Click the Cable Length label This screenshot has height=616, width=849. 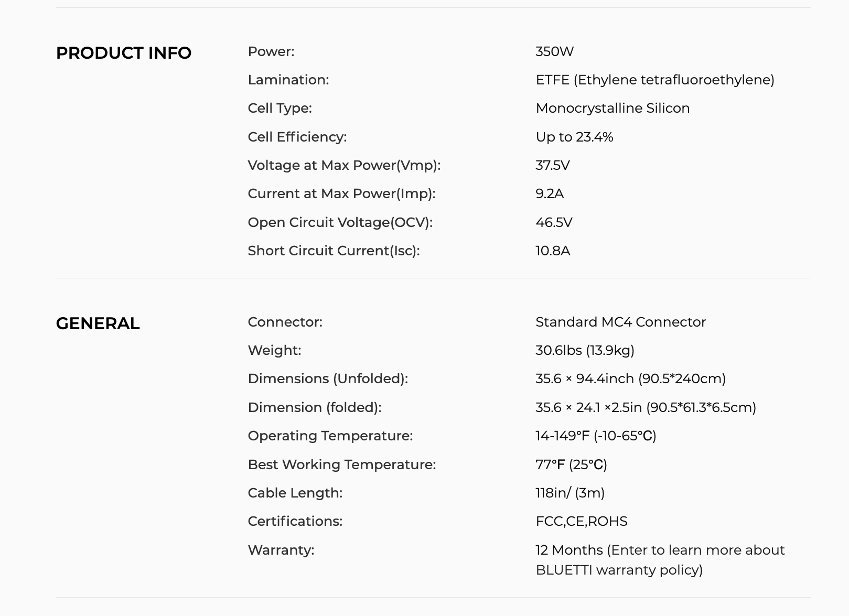tap(295, 493)
